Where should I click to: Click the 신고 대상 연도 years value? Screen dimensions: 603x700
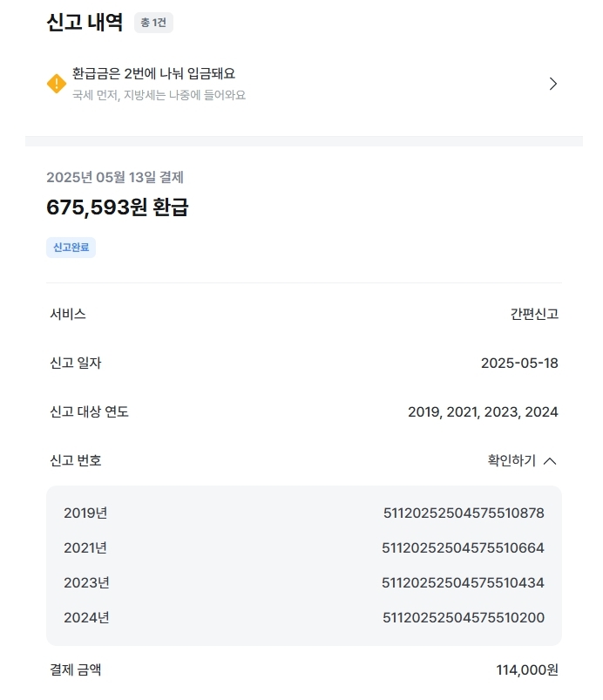483,411
